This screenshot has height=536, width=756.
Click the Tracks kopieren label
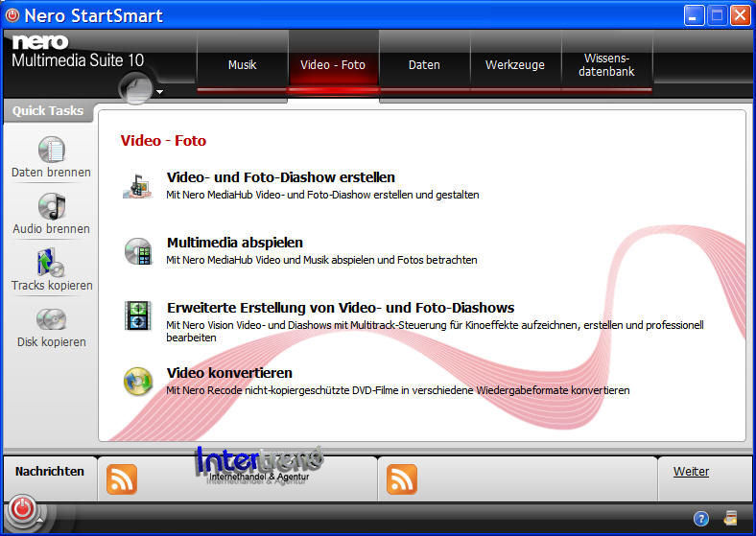tap(52, 286)
